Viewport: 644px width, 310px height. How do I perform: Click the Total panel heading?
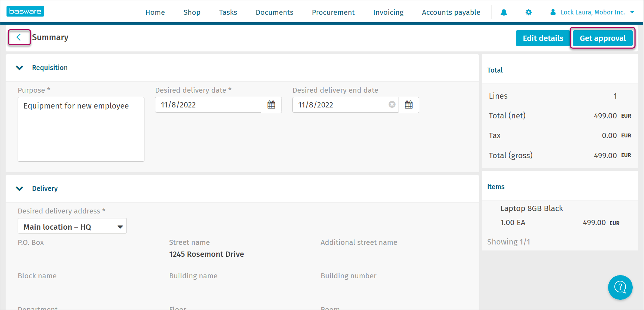pos(495,70)
